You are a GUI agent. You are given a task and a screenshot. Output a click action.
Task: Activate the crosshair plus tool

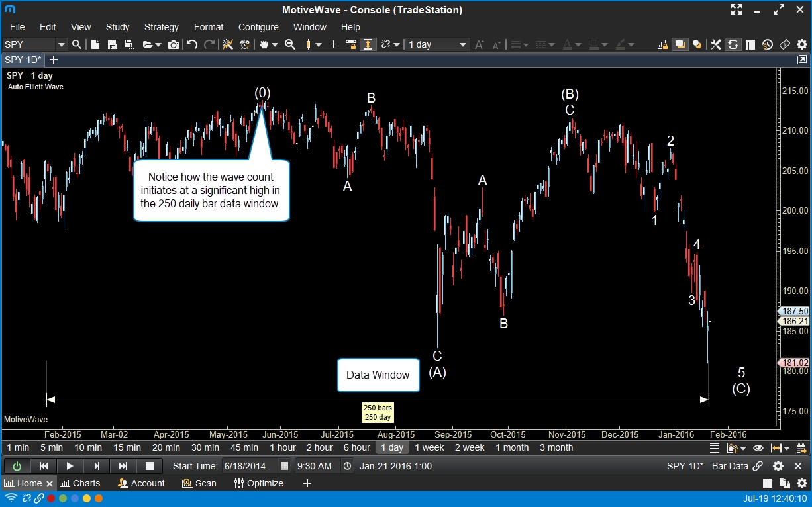[333, 44]
